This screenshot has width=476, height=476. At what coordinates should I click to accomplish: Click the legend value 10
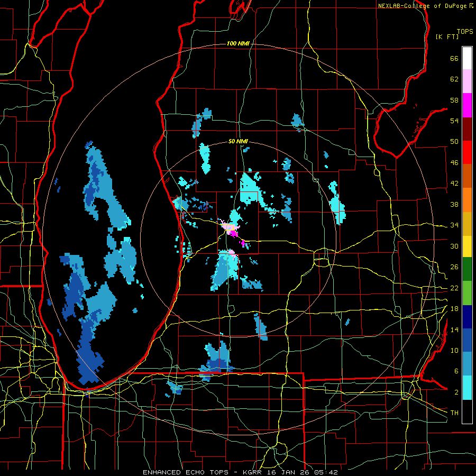[x=454, y=350]
